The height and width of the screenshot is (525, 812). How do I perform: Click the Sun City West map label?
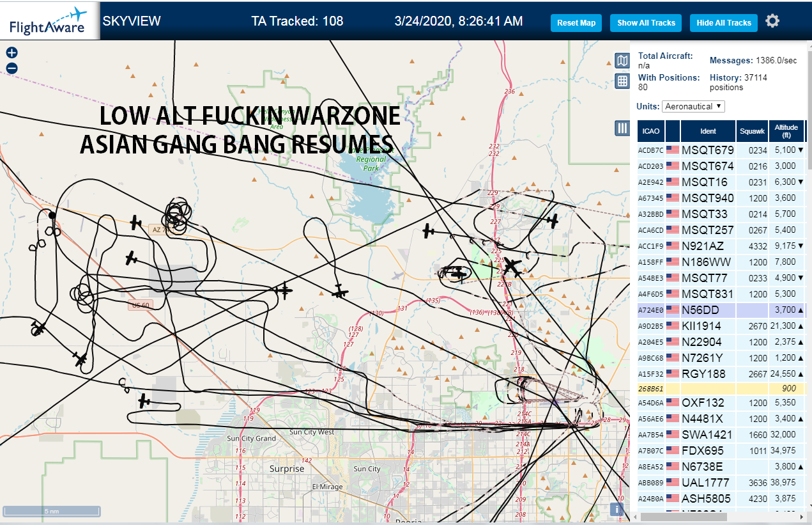(312, 432)
